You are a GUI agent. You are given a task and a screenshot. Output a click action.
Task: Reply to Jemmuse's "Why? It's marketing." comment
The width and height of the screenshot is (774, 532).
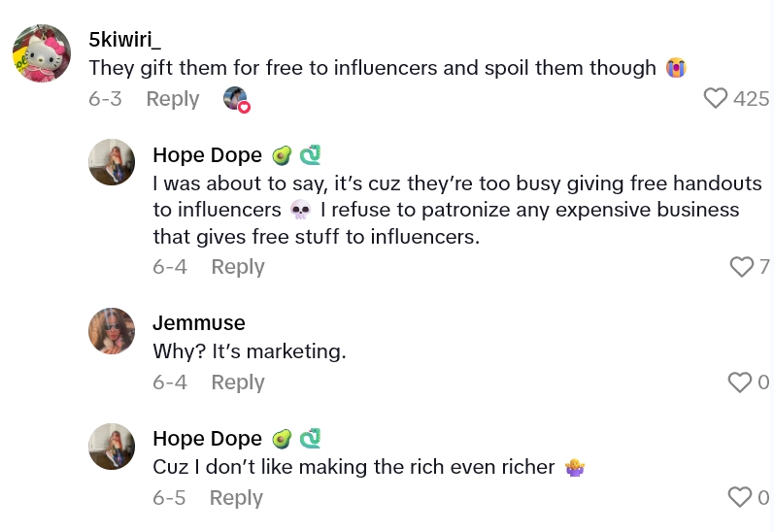click(238, 382)
